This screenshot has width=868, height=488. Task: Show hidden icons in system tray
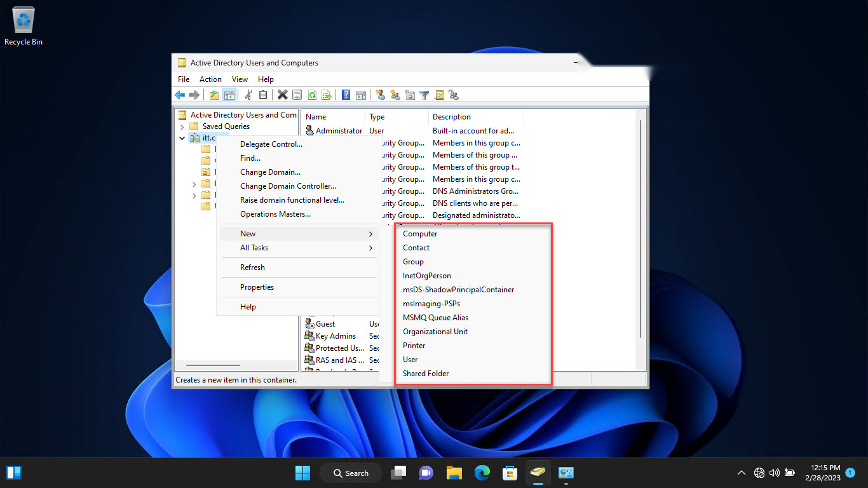tap(741, 473)
